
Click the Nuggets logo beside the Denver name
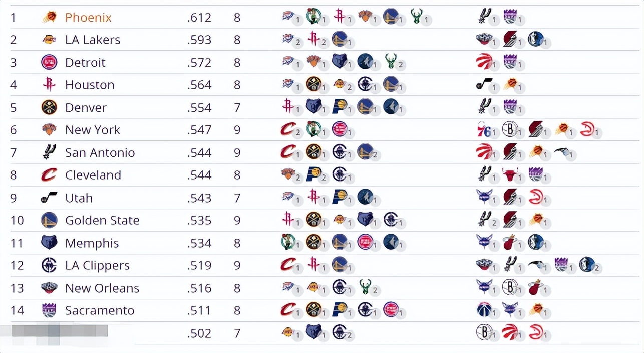point(49,107)
